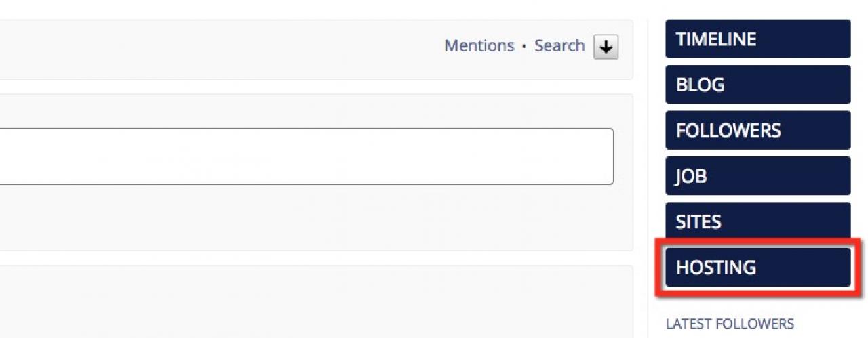Image resolution: width=868 pixels, height=338 pixels.
Task: Switch to Timeline in the right sidebar
Action: [x=757, y=39]
